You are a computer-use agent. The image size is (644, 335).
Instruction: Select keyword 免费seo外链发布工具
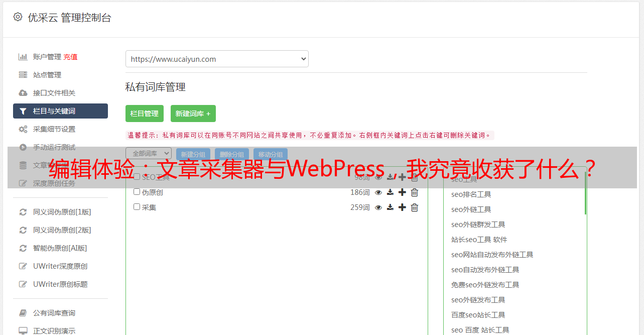[485, 285]
